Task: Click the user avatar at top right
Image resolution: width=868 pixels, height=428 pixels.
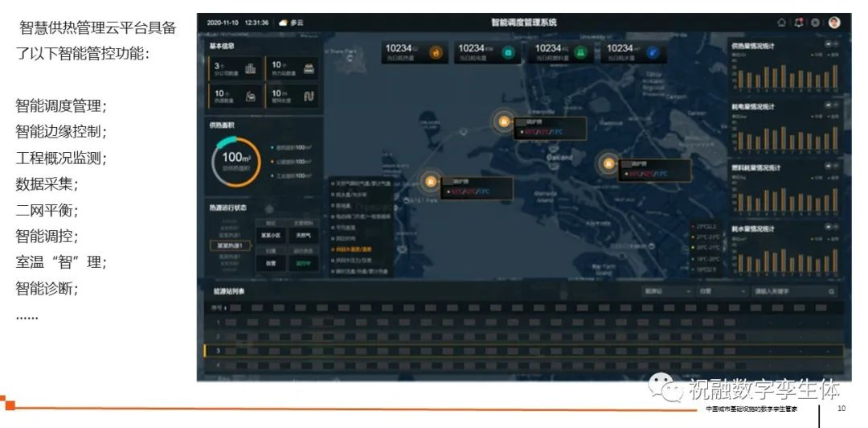Action: coord(834,23)
